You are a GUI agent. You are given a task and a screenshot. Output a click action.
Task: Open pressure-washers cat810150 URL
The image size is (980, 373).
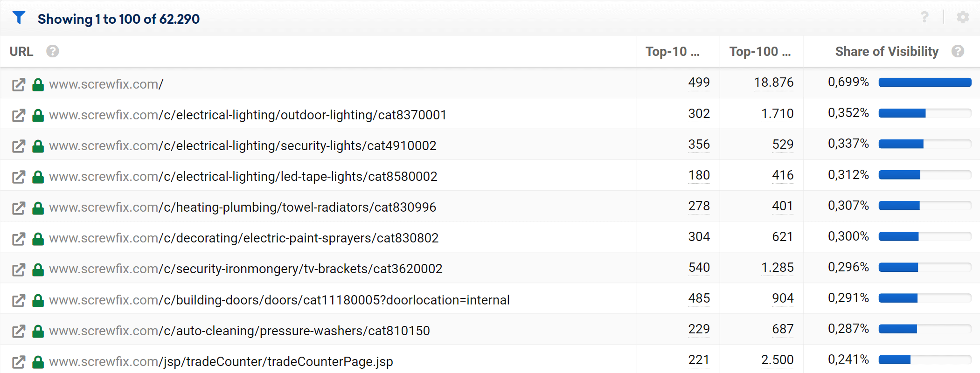[239, 331]
